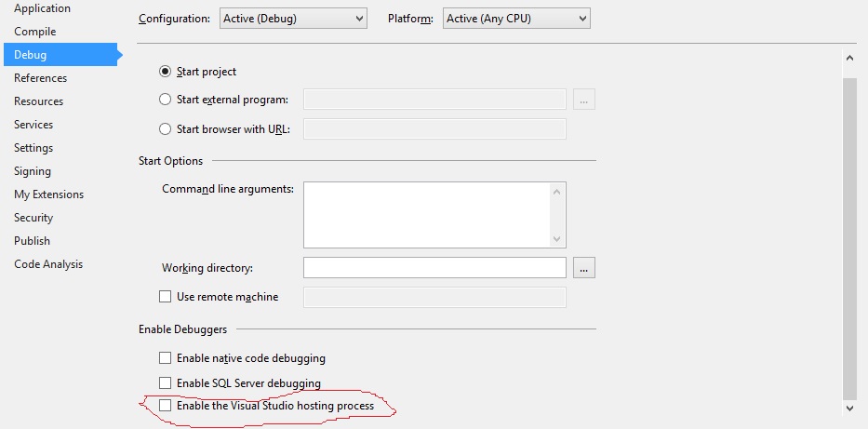Open the Configuration dropdown
868x429 pixels.
pyautogui.click(x=293, y=19)
